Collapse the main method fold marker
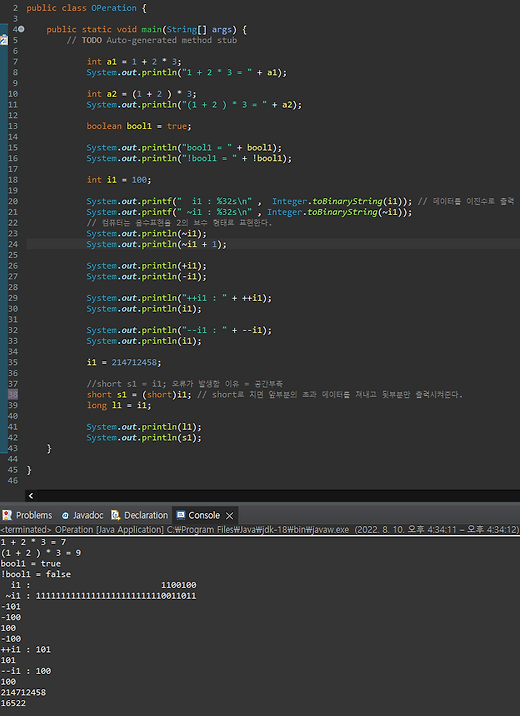The height and width of the screenshot is (716, 520). pos(21,29)
